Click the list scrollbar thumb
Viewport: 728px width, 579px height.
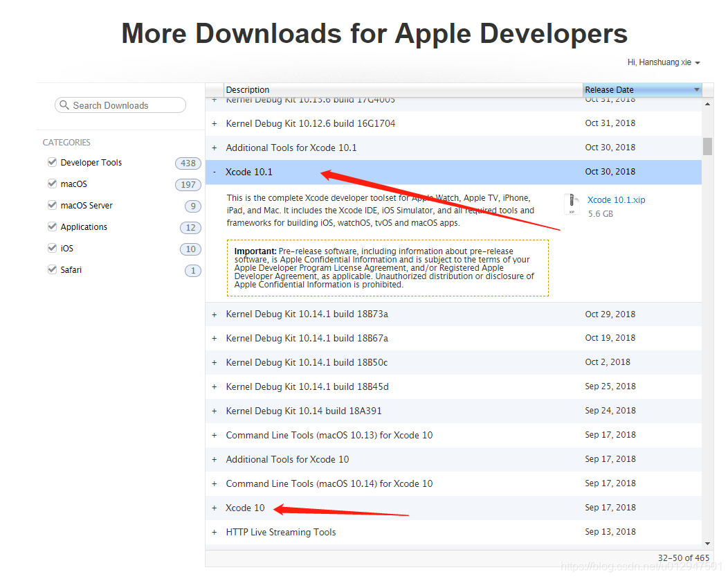click(x=707, y=146)
